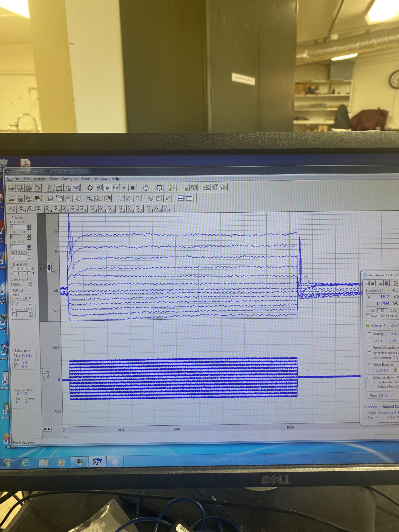The width and height of the screenshot is (399, 532).
Task: Click the A2 sequencing key icon
Action: coord(102,209)
